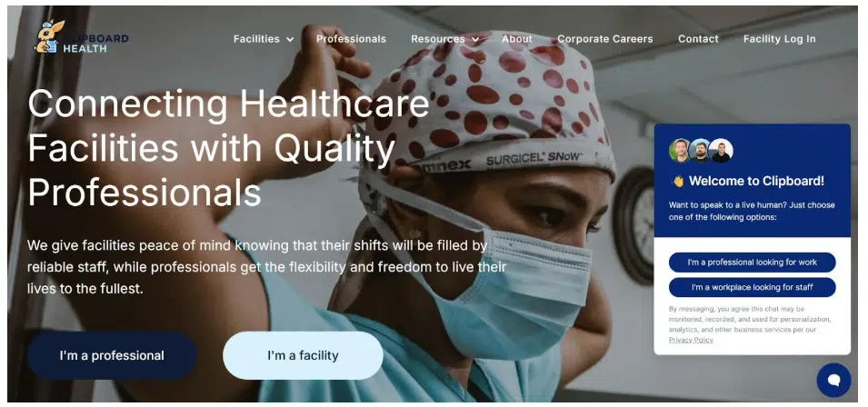
Task: Open the About page link
Action: (517, 39)
